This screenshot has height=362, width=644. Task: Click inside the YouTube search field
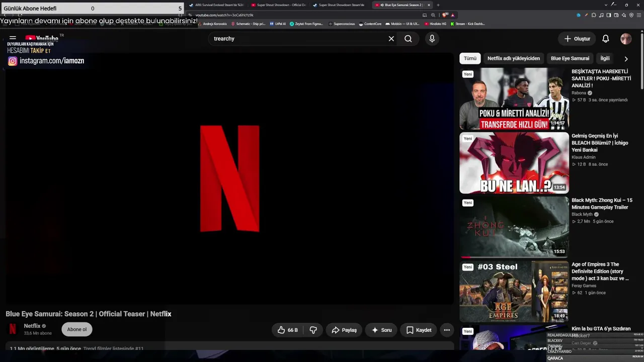coord(299,39)
